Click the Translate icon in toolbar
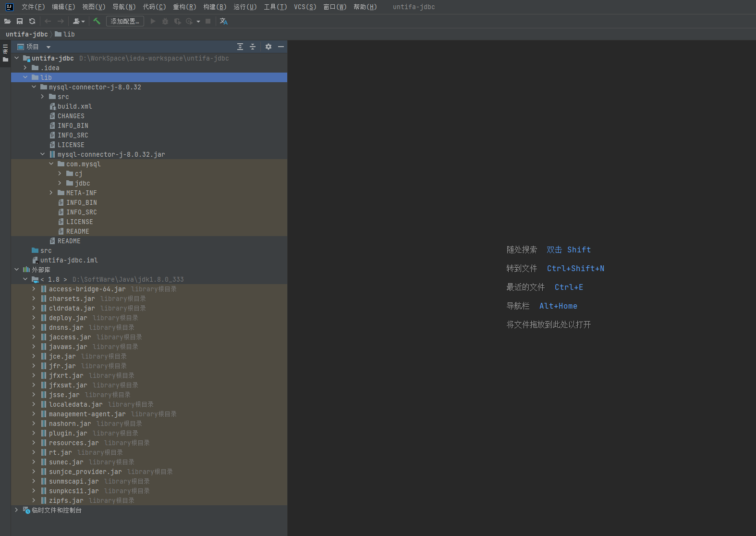This screenshot has height=536, width=756. click(224, 21)
